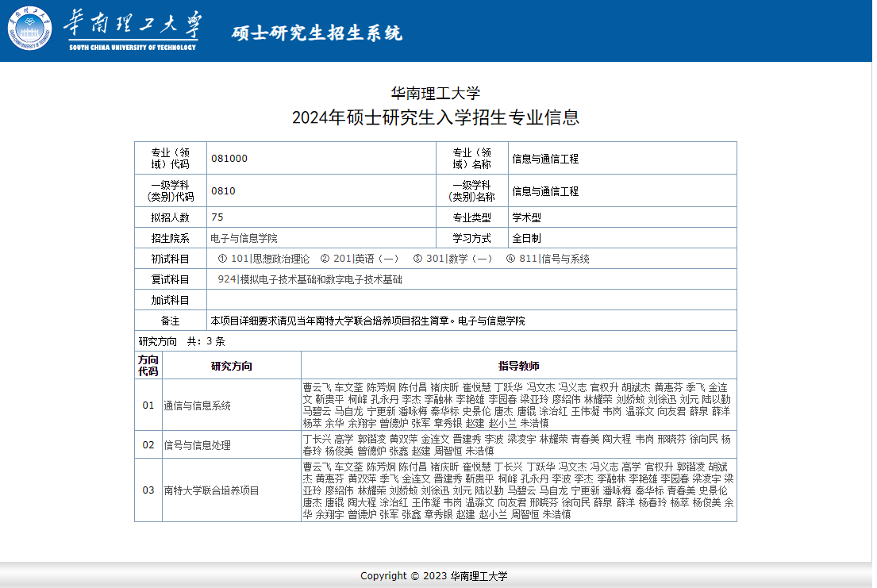This screenshot has height=588, width=877.
Task: Click the major code value 081000
Action: tap(229, 159)
